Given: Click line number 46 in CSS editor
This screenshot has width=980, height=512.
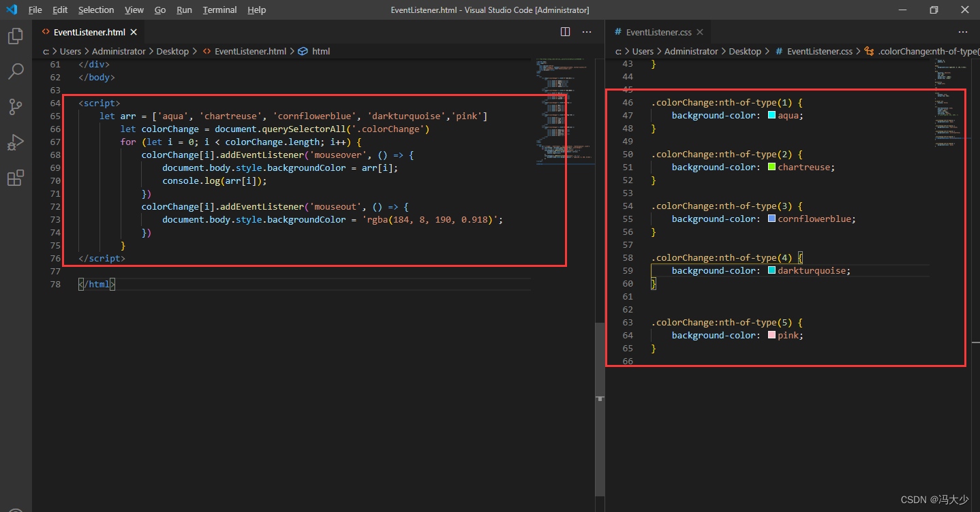Looking at the screenshot, I should (628, 102).
